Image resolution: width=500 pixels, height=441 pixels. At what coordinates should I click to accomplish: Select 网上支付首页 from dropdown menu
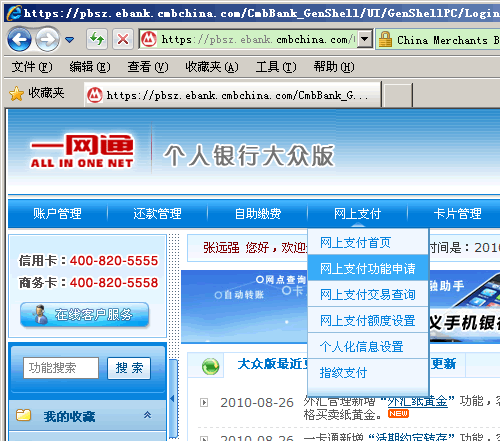[x=368, y=242]
